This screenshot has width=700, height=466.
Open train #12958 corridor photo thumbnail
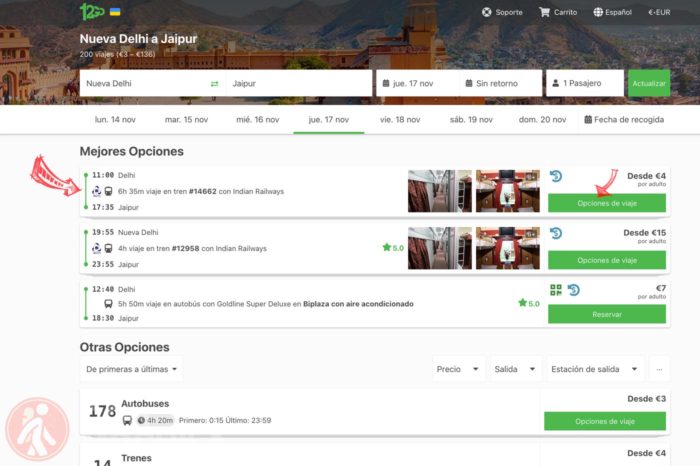point(440,248)
